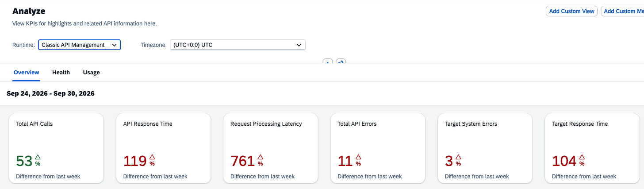Open the Timezone dropdown

(x=238, y=45)
